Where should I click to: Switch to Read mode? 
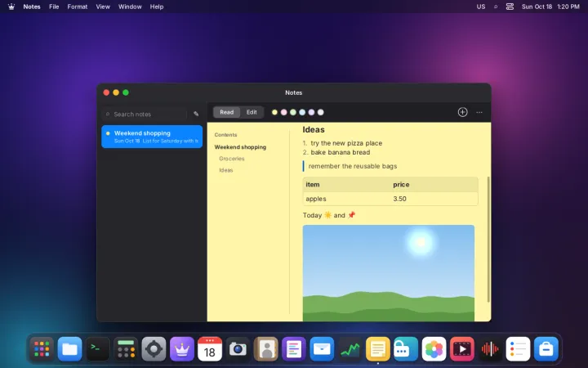(226, 112)
